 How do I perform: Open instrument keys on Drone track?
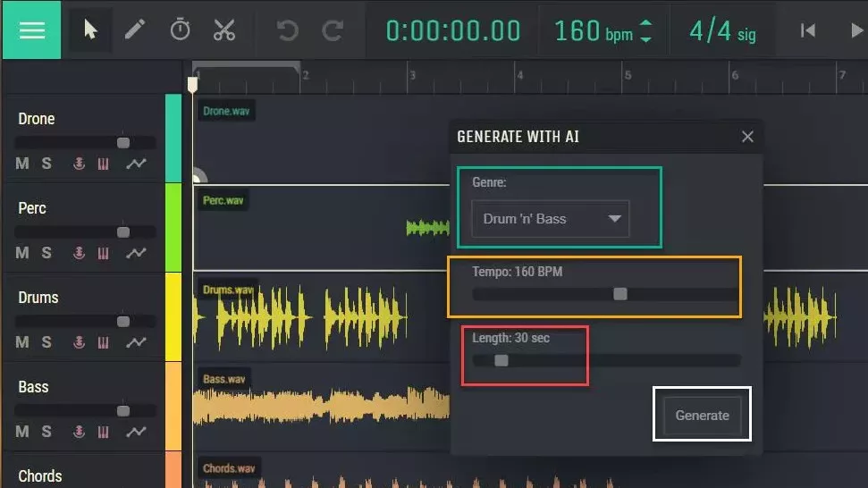coord(104,164)
